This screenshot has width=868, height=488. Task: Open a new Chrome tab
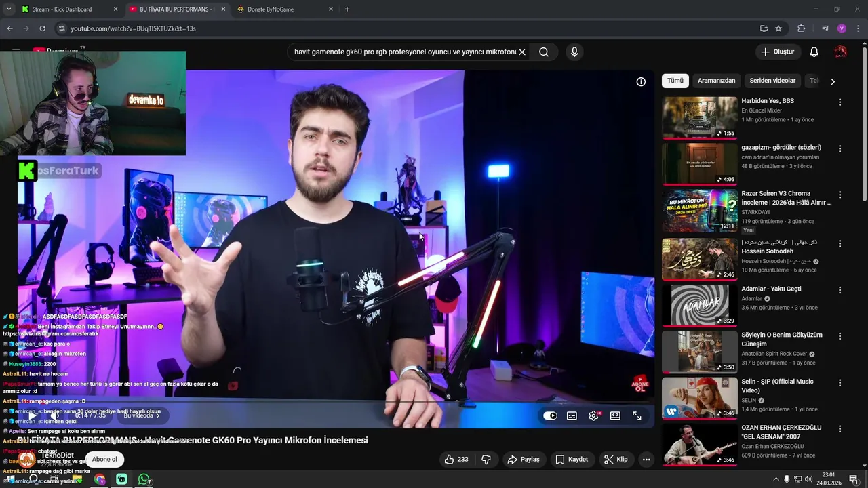point(347,9)
